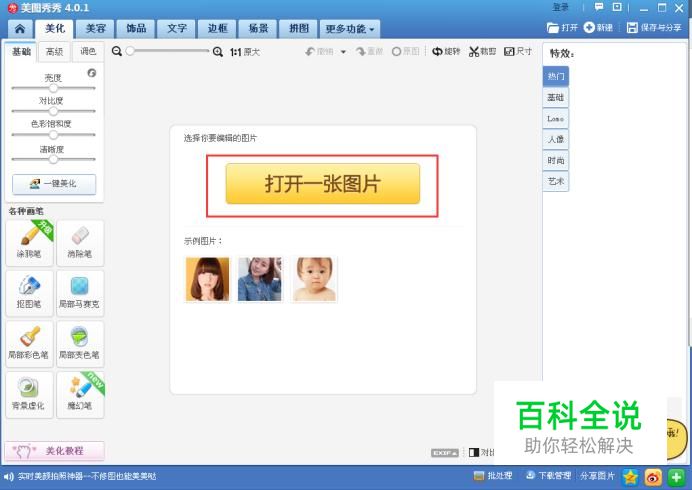Click the zoom level slider handle

[130, 51]
